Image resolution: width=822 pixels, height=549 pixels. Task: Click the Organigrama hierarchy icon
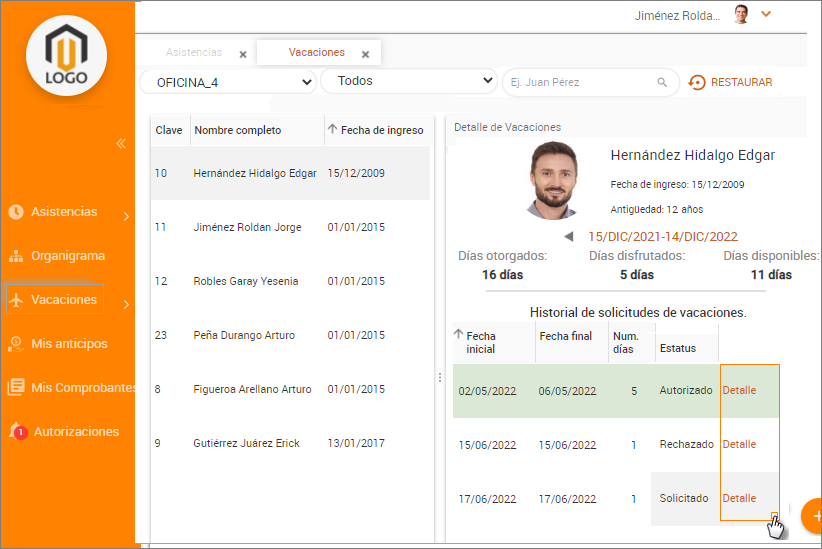(x=16, y=256)
